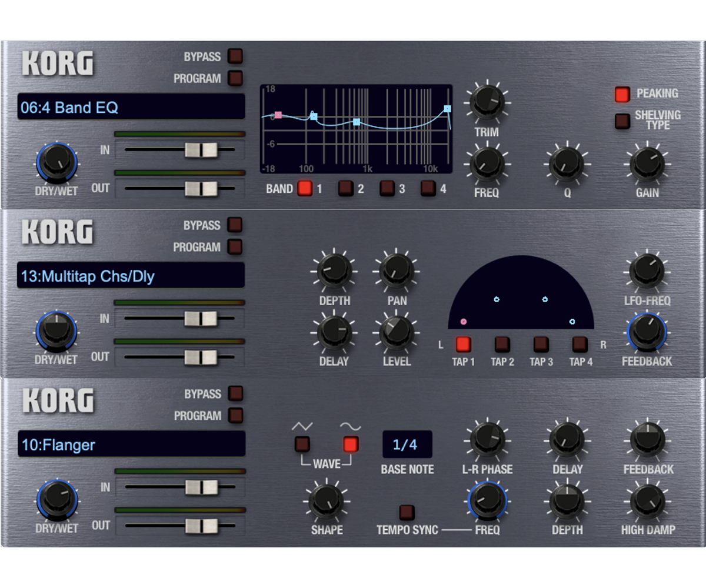Image resolution: width=706 pixels, height=588 pixels.
Task: Click the FEEDBACK knob on the Multitap unit
Action: pyautogui.click(x=647, y=332)
